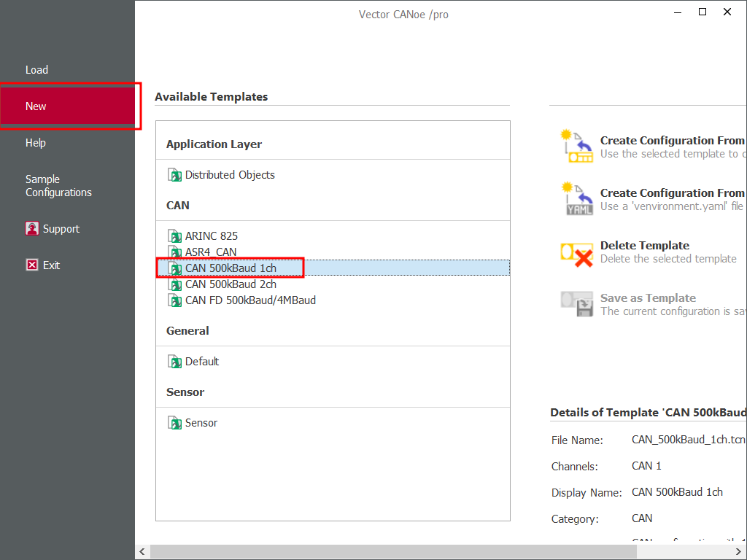
Task: Click the Distributed Objects template icon
Action: coord(175,175)
